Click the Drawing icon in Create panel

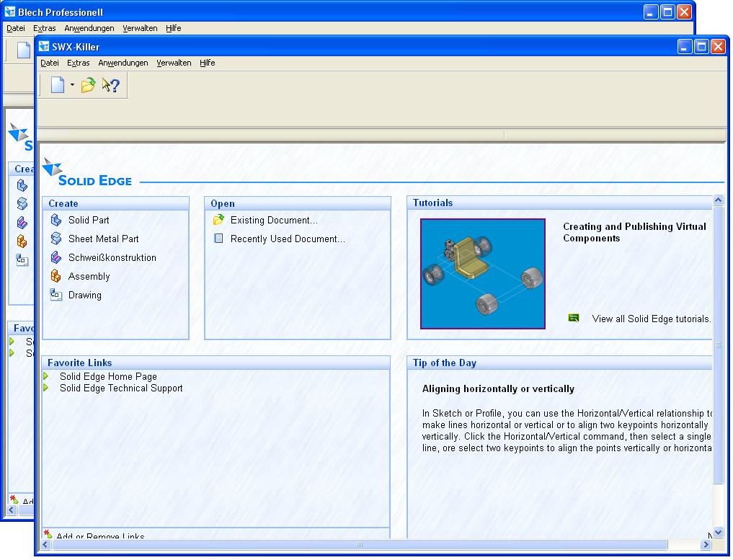[56, 295]
